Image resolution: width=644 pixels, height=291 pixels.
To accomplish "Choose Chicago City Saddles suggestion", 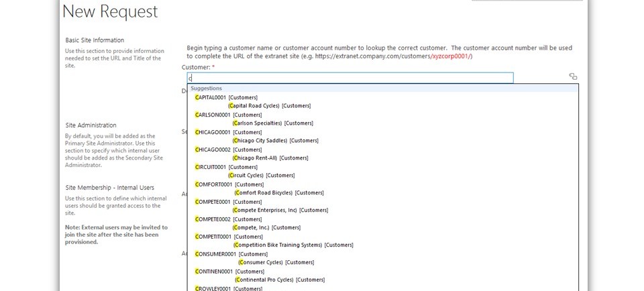I will click(x=275, y=140).
